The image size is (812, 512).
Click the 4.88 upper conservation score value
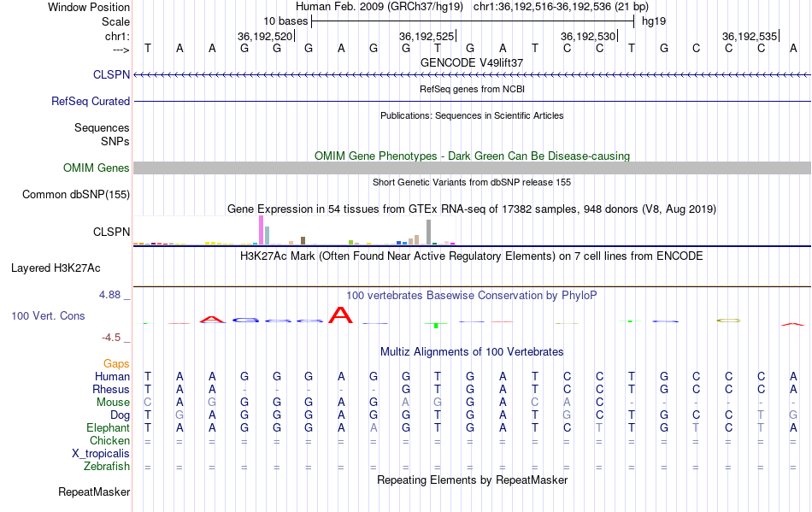pyautogui.click(x=109, y=295)
